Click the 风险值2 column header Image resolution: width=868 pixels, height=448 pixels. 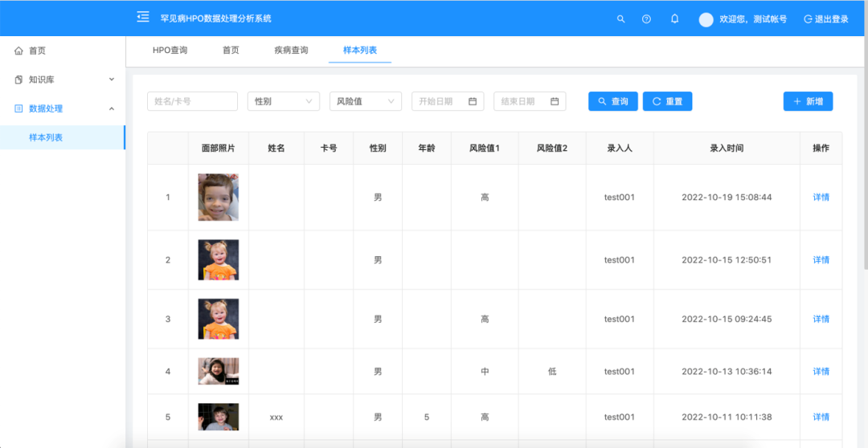pyautogui.click(x=552, y=149)
